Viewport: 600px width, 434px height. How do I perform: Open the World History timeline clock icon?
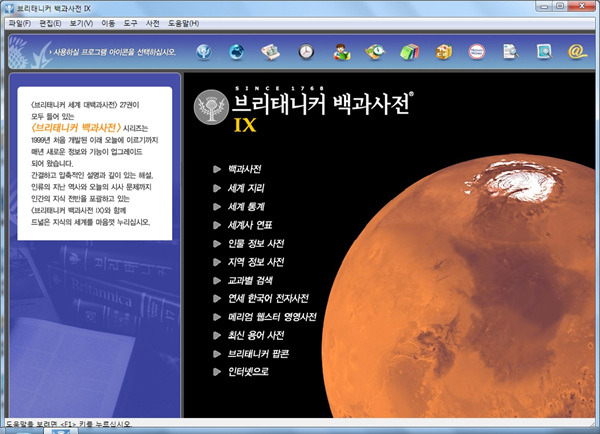[x=306, y=51]
